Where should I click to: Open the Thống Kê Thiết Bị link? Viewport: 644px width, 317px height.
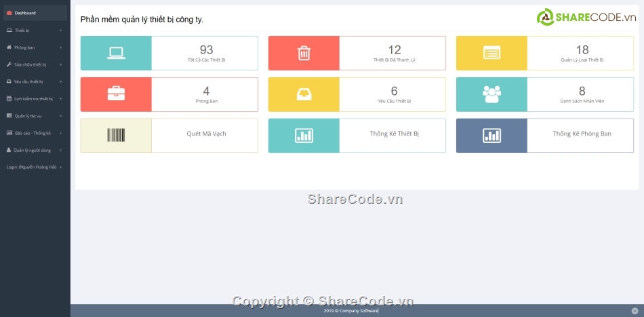395,134
